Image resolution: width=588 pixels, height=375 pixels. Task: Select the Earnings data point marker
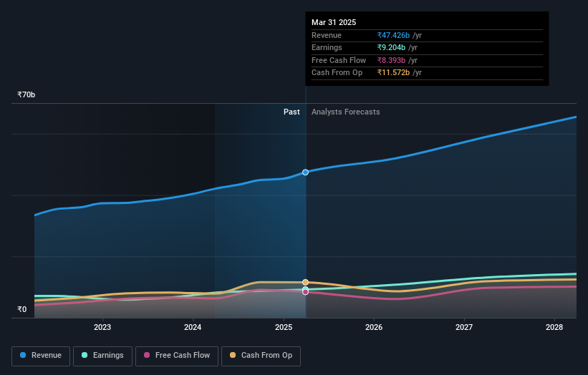(306, 289)
